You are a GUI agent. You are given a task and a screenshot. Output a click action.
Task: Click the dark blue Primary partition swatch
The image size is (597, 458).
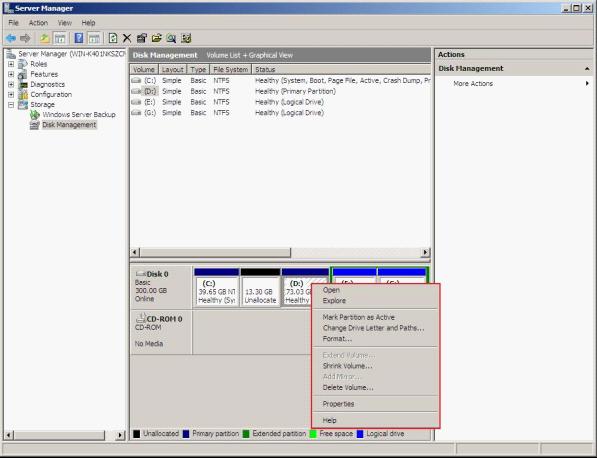(x=186, y=434)
